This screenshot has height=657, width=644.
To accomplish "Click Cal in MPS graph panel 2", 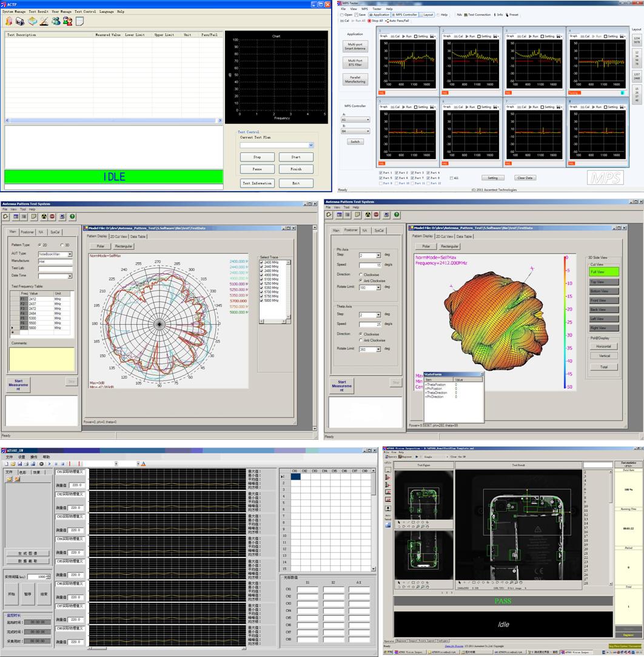I will click(x=458, y=36).
